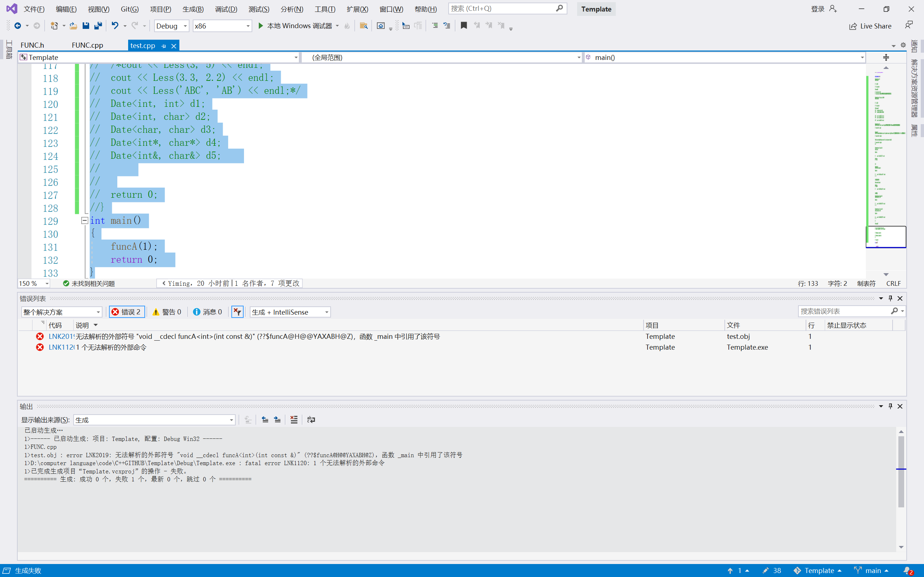The height and width of the screenshot is (577, 924).
Task: Open the Debug configuration dropdown
Action: [171, 26]
